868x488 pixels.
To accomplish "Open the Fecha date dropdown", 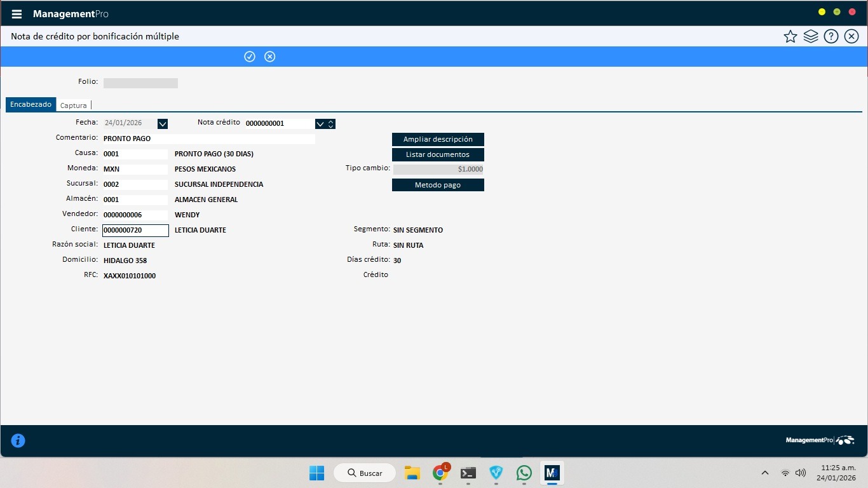I will tap(162, 124).
